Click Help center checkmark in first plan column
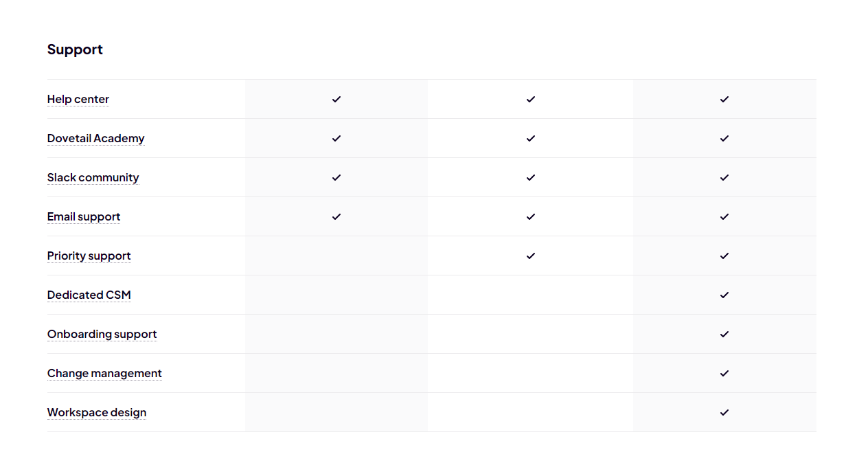 336,99
